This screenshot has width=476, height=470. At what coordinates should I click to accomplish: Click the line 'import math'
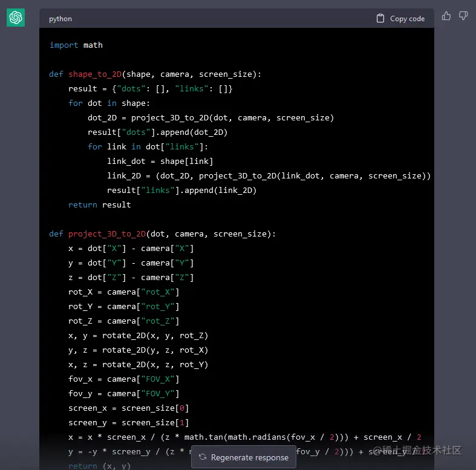tap(76, 45)
